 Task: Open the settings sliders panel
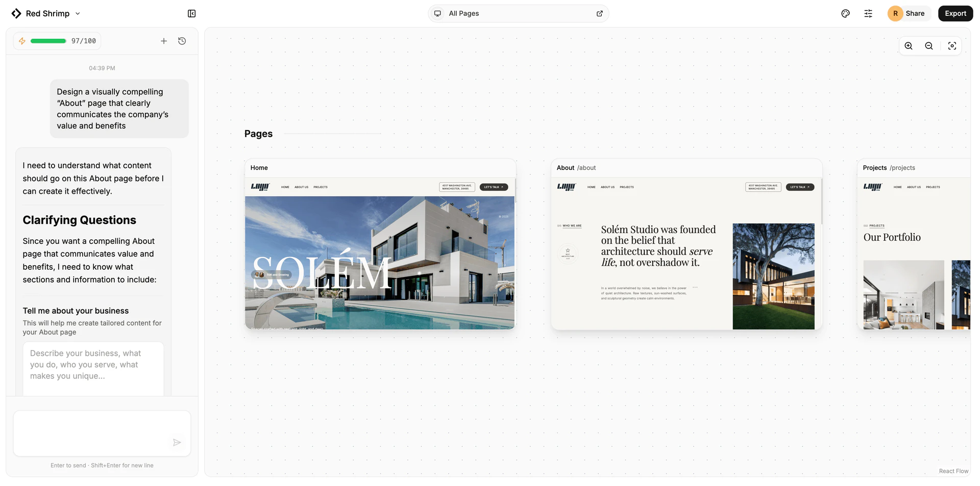tap(868, 13)
